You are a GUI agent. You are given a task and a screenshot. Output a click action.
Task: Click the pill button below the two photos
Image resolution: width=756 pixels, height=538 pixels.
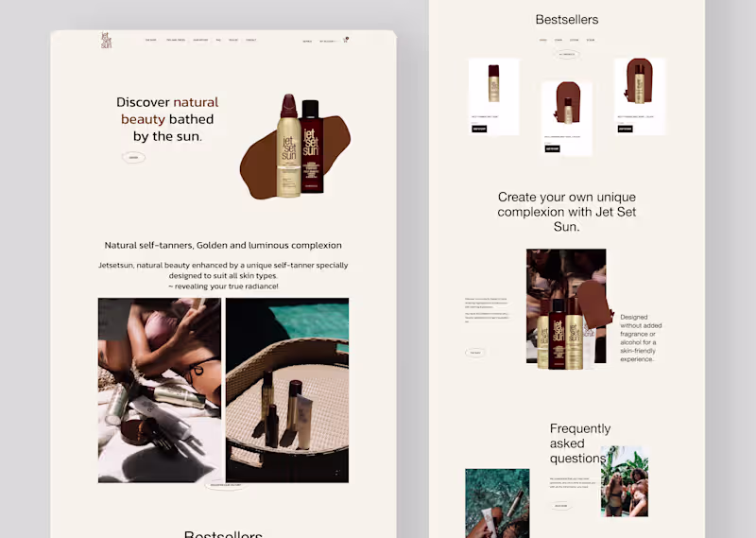[x=226, y=485]
